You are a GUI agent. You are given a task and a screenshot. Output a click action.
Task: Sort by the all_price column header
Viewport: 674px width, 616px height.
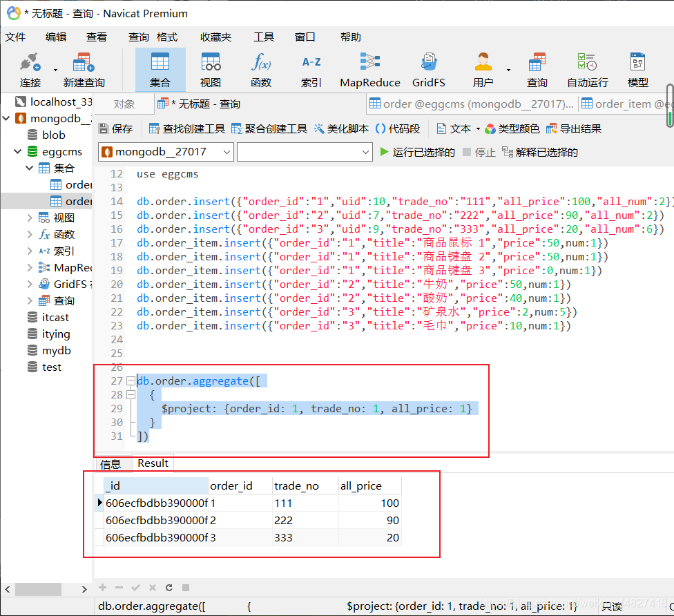click(369, 485)
